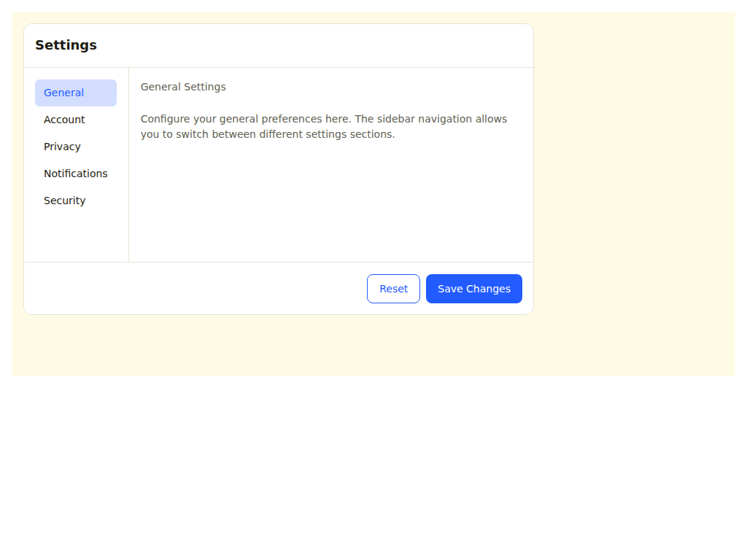
Task: Click the General Settings heading text
Action: tap(183, 87)
